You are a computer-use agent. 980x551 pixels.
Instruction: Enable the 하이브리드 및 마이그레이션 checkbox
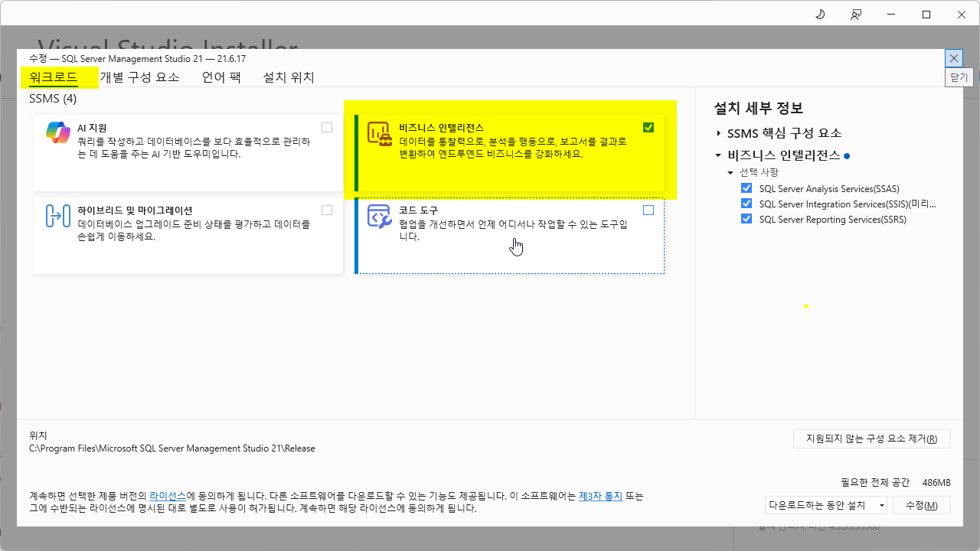[327, 210]
